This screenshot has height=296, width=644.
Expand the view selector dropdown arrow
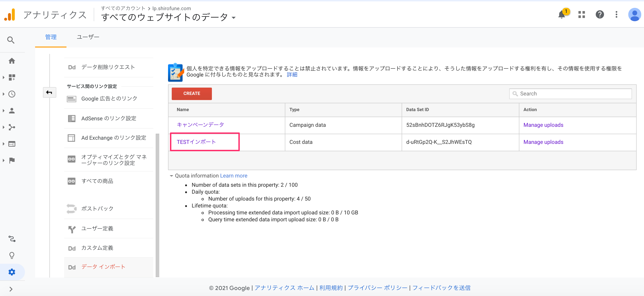(x=234, y=18)
